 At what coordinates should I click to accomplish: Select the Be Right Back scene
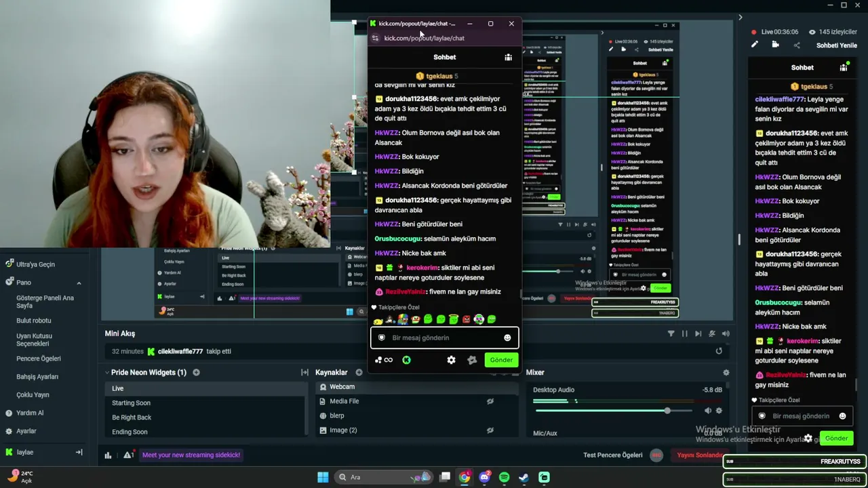[x=206, y=418]
